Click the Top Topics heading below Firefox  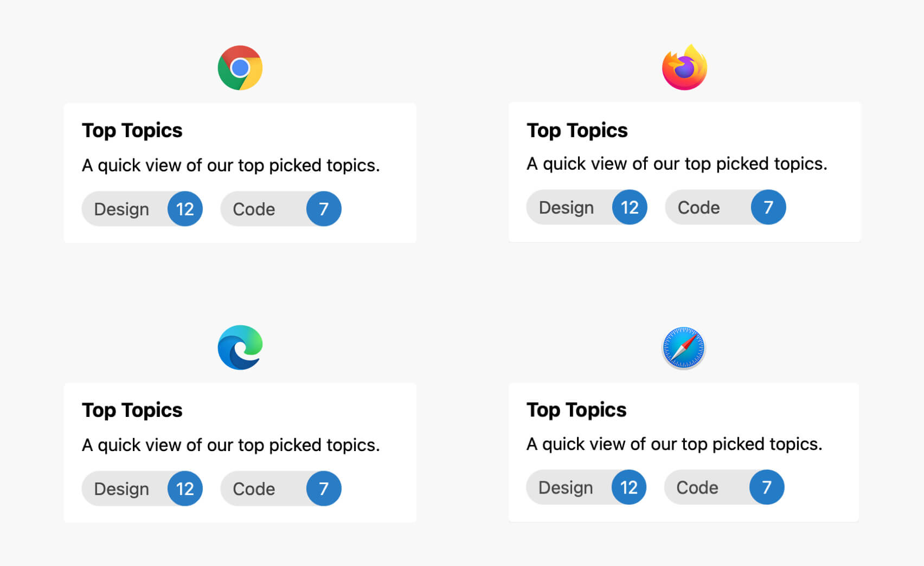click(x=577, y=131)
